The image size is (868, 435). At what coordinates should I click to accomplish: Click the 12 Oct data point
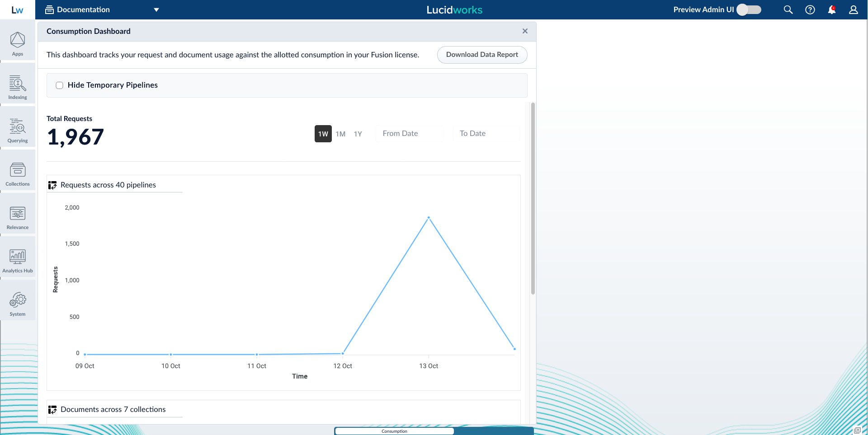[x=343, y=354]
